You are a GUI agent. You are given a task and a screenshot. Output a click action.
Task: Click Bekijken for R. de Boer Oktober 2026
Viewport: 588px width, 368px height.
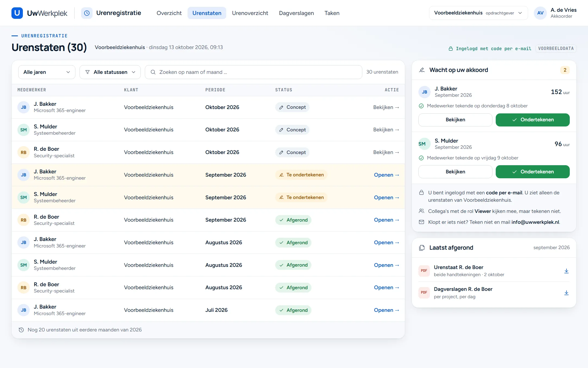coord(386,152)
